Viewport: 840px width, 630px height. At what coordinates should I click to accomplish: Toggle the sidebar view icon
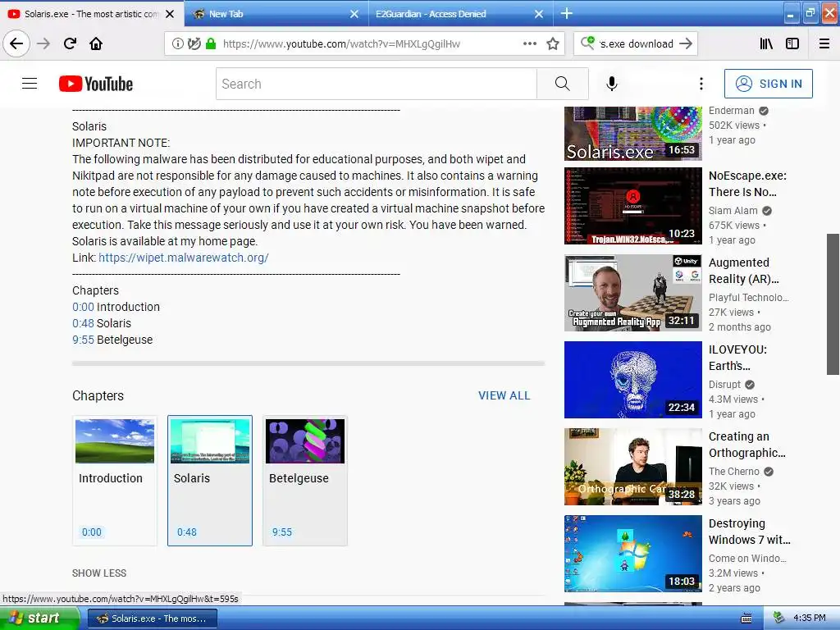point(792,44)
